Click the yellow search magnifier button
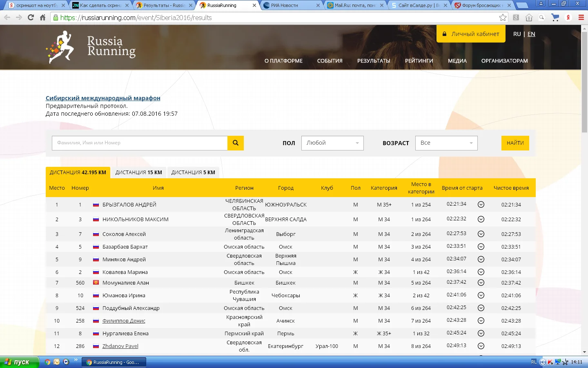Image resolution: width=588 pixels, height=368 pixels. [236, 143]
